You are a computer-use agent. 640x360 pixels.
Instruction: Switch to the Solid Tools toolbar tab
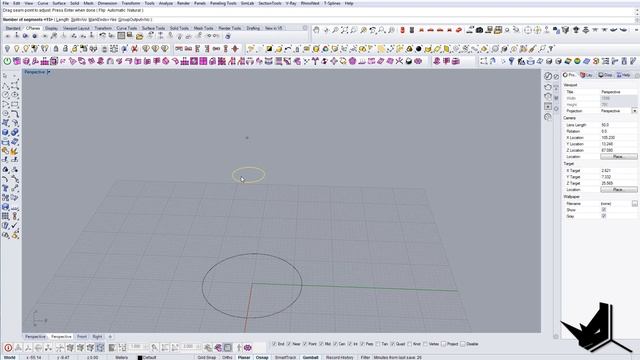click(179, 28)
